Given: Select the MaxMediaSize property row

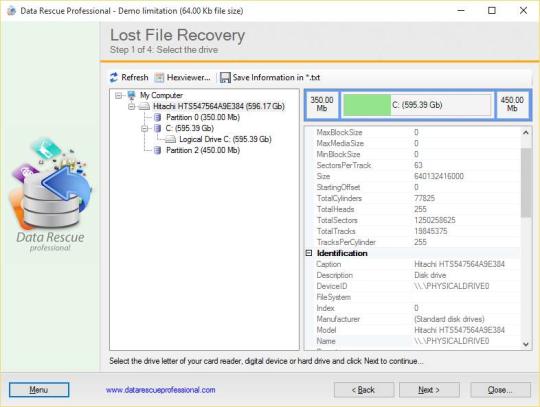Looking at the screenshot, I should point(413,143).
